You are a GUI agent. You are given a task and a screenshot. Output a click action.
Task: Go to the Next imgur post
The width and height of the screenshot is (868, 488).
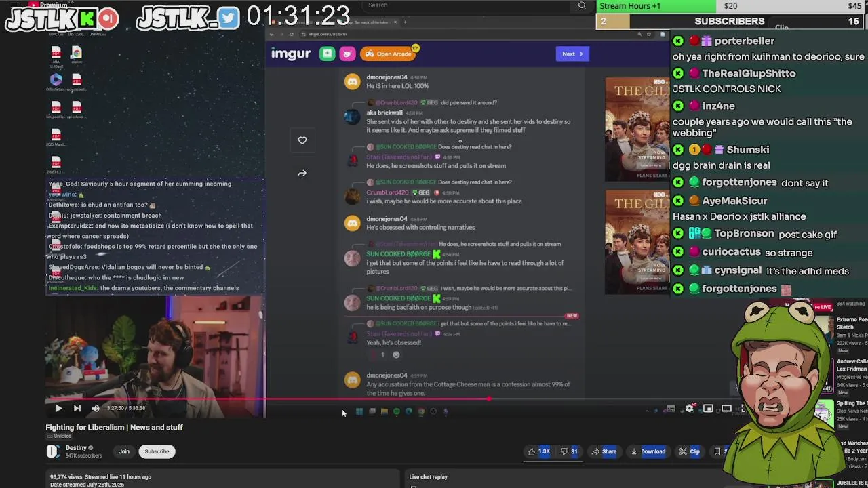[x=572, y=54]
